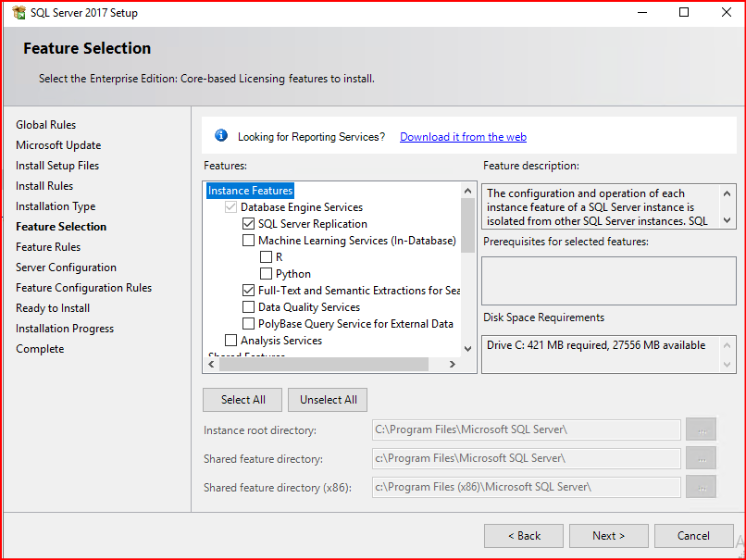Viewport: 746px width, 560px height.
Task: Click the feature description scroll down arrow
Action: 727,219
